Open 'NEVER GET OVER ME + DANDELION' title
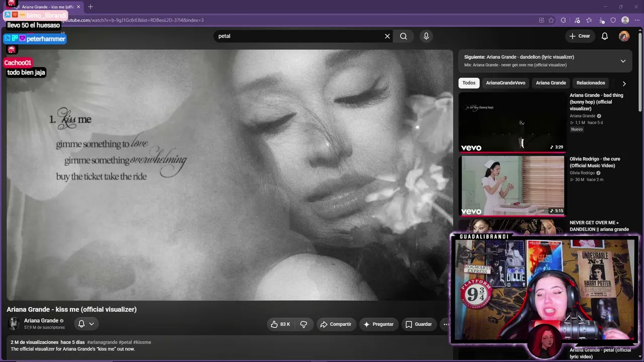 point(599,226)
